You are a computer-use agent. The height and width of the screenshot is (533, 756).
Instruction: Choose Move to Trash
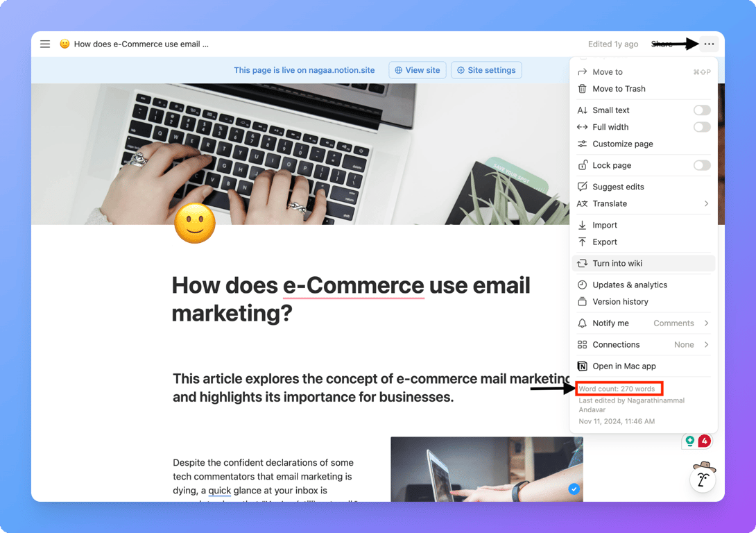click(x=644, y=89)
